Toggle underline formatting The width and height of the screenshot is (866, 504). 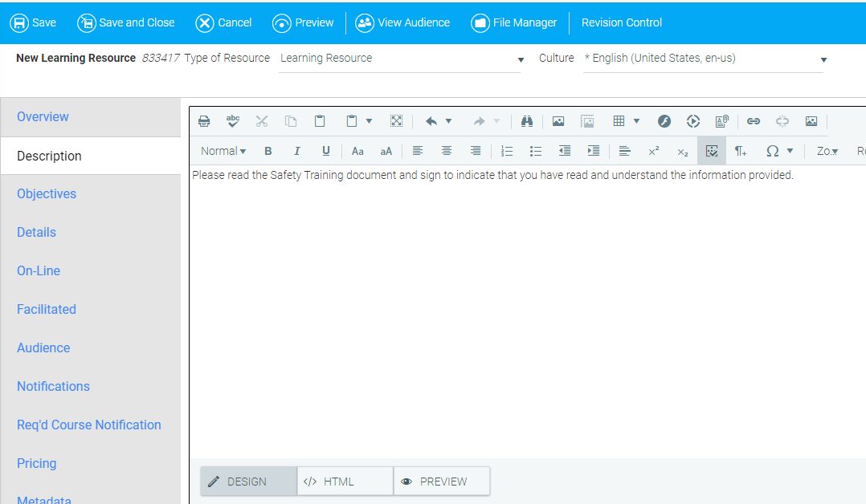326,151
